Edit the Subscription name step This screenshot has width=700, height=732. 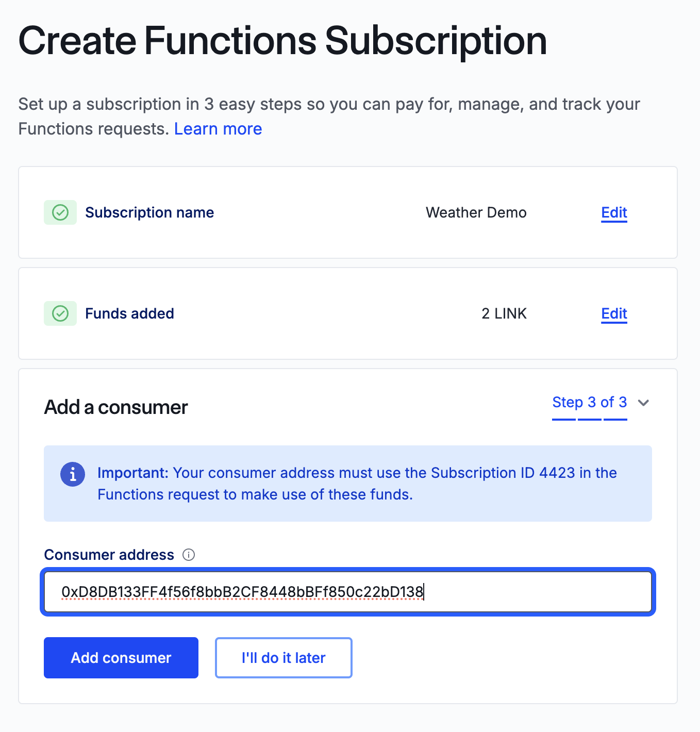point(614,212)
